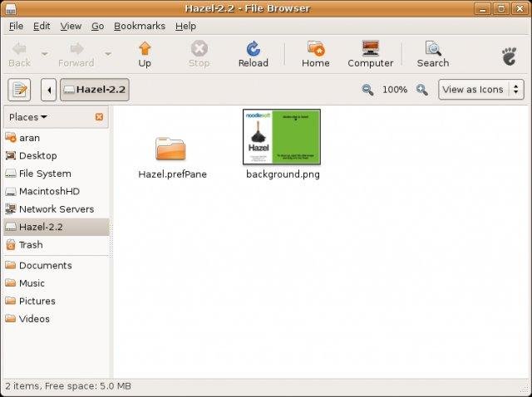Click the Stop loading toolbar button

[x=199, y=54]
